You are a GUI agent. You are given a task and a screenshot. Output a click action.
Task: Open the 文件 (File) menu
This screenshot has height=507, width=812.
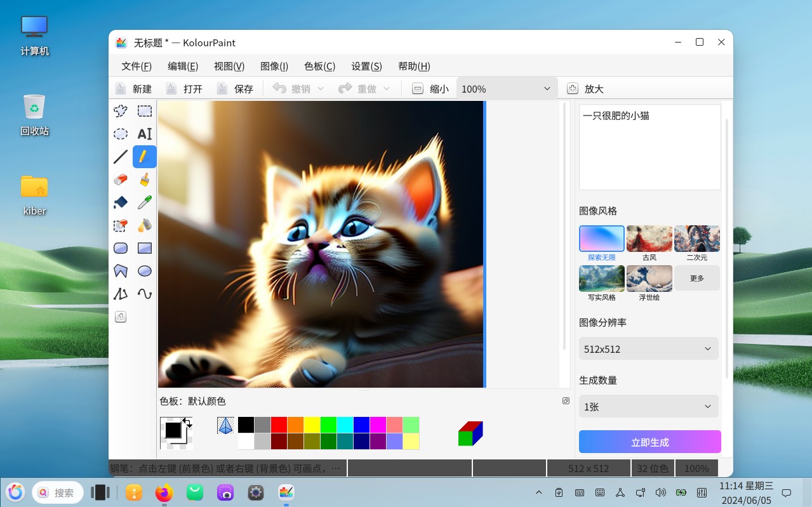pos(136,66)
